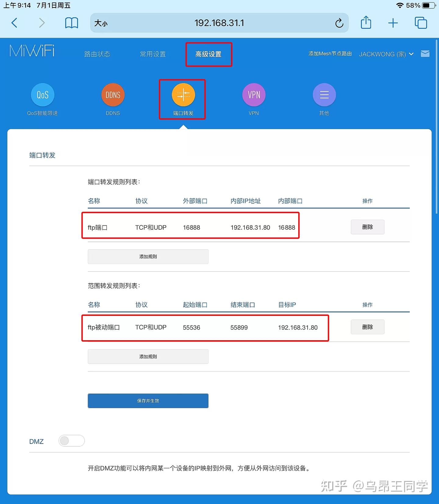This screenshot has width=439, height=504.
Task: Switch to 常用设置 tab
Action: click(x=153, y=54)
